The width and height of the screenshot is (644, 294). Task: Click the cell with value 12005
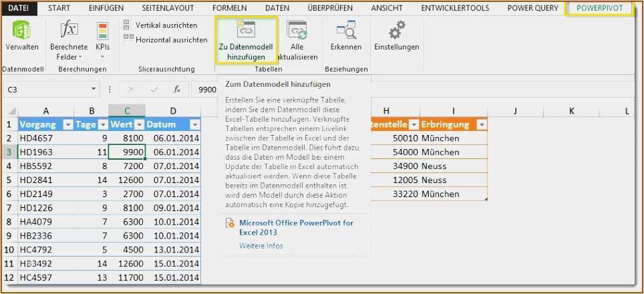395,180
